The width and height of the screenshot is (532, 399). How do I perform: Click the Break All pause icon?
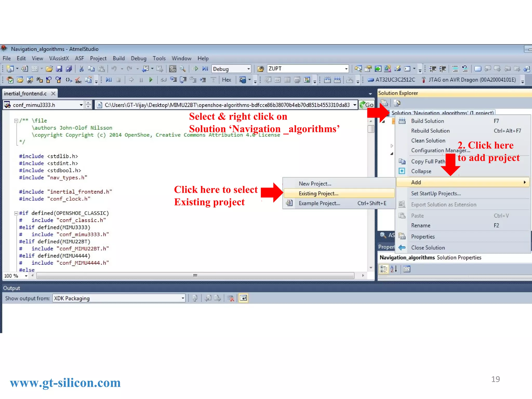tap(141, 80)
